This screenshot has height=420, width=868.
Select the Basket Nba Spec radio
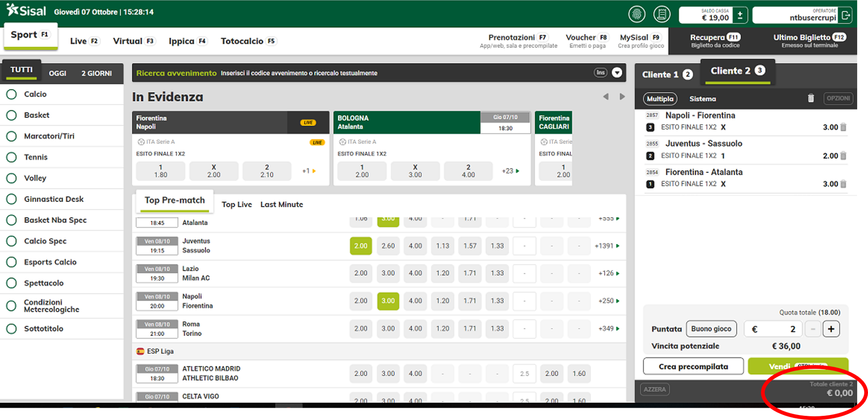pos(11,220)
